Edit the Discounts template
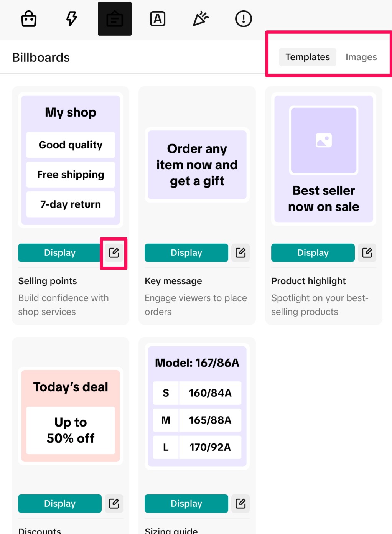 click(114, 504)
